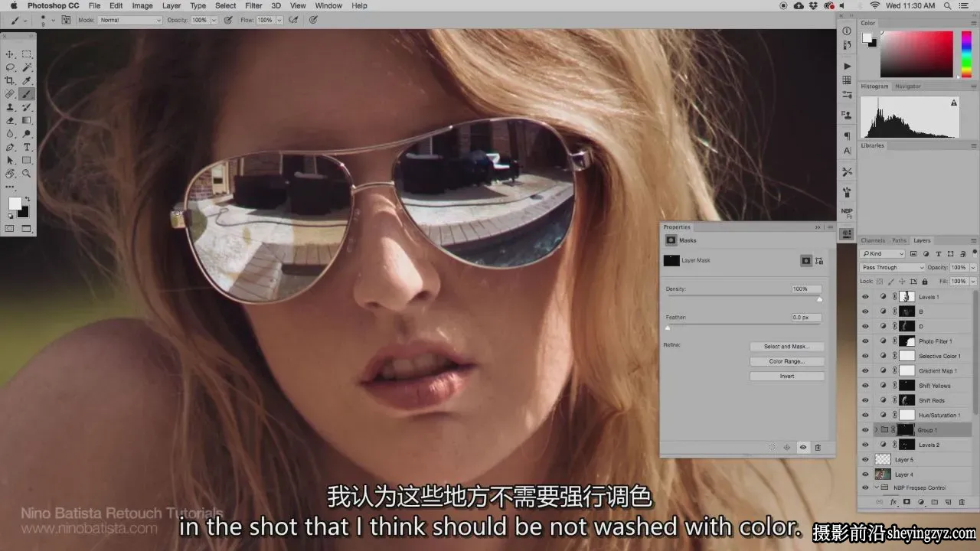Open the Paragraph panel icon

pyautogui.click(x=847, y=135)
